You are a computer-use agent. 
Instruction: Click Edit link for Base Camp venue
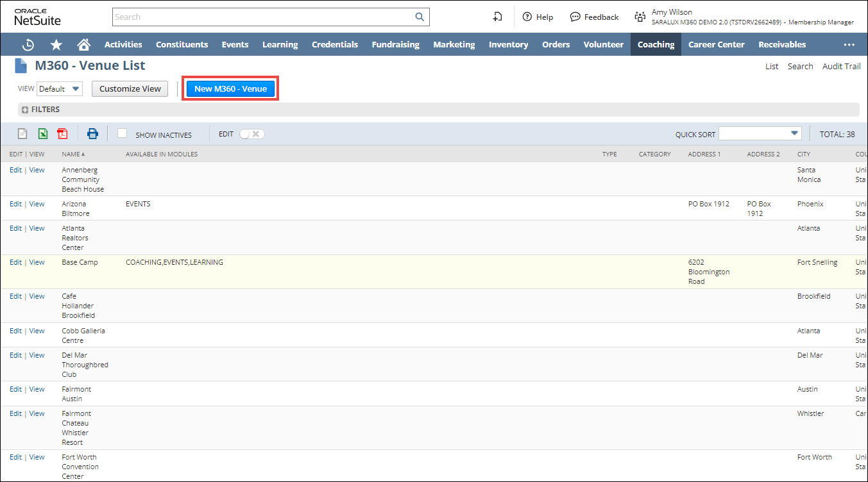15,262
